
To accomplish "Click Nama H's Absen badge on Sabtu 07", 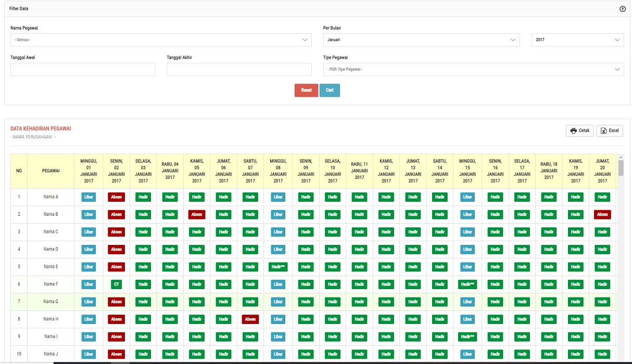I will pos(250,319).
